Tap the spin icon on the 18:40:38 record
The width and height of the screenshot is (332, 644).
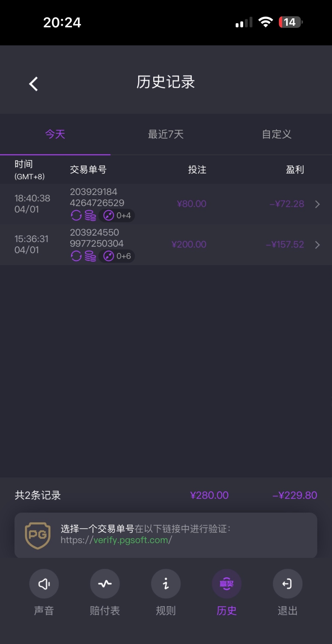76,215
